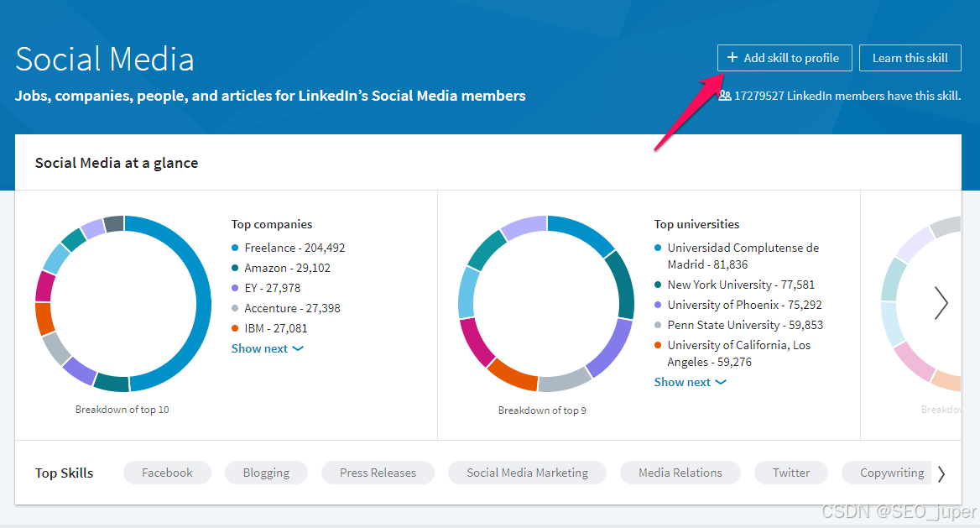
Task: Click the purple dot beside University of Phoenix
Action: pyautogui.click(x=658, y=305)
